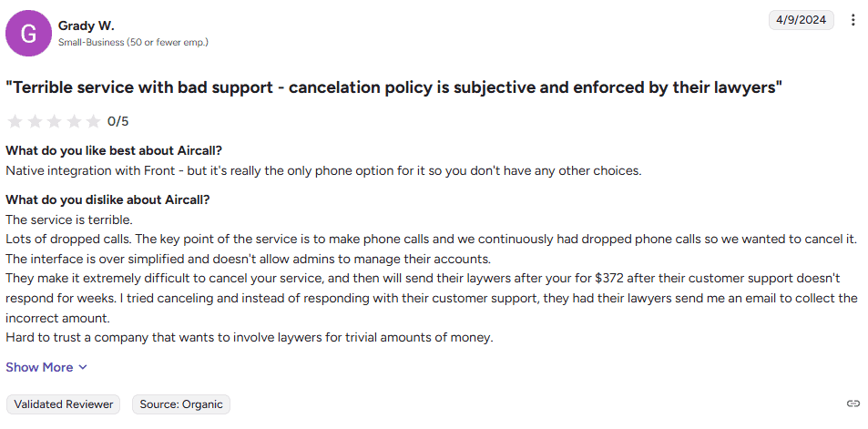Click the 4/9/2024 date tag
Image resolution: width=868 pixels, height=429 pixels.
pyautogui.click(x=802, y=20)
